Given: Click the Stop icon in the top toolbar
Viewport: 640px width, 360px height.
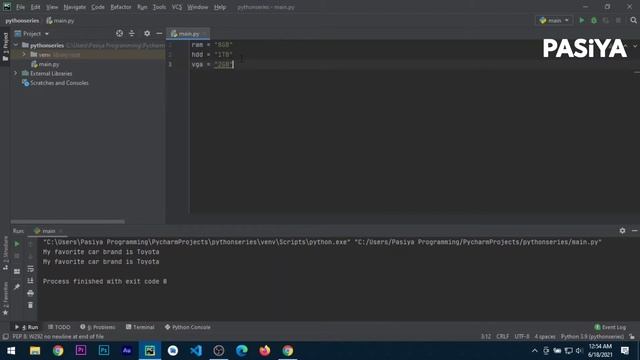Looking at the screenshot, I should click(x=618, y=20).
